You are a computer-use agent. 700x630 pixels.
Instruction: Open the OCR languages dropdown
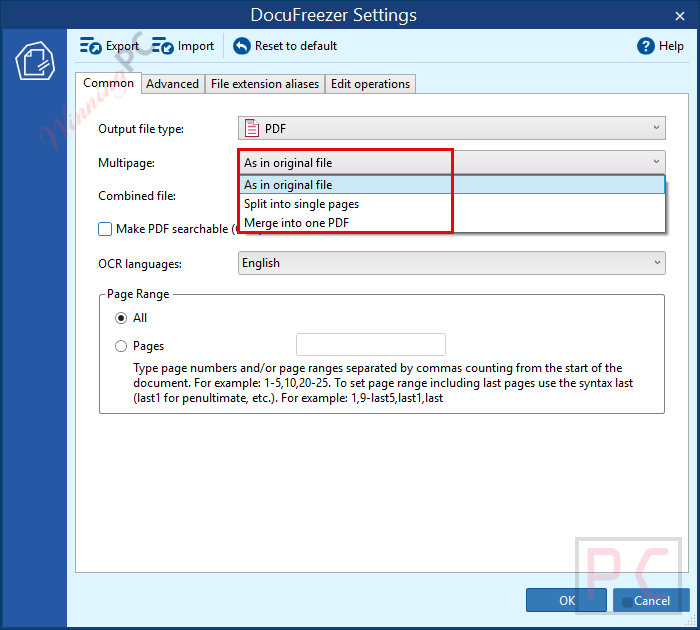click(x=451, y=263)
